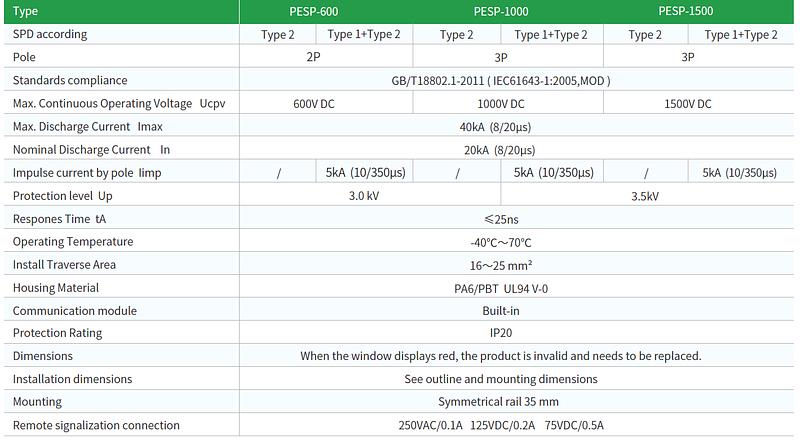Click the Built-in communication module value
The width and height of the screenshot is (800, 441).
pos(500,311)
